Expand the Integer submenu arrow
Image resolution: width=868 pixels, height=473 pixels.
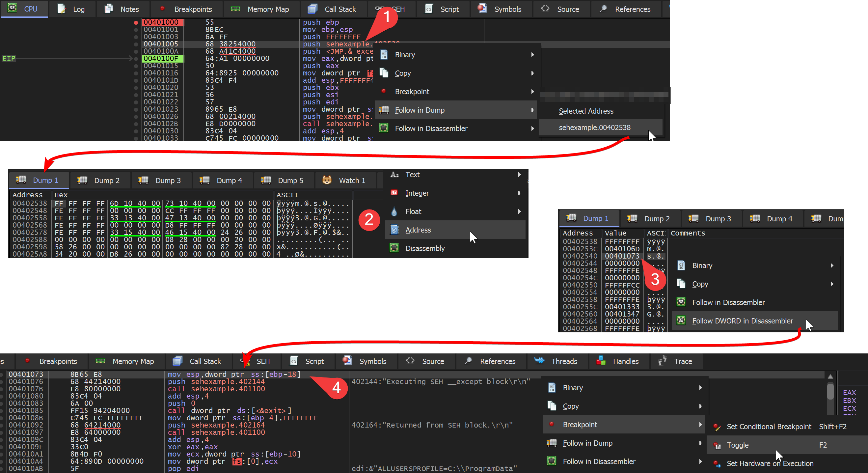click(519, 193)
